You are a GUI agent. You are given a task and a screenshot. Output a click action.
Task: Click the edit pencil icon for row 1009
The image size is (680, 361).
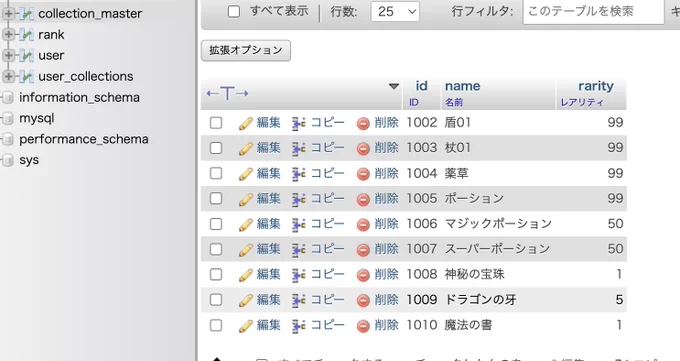click(x=246, y=300)
